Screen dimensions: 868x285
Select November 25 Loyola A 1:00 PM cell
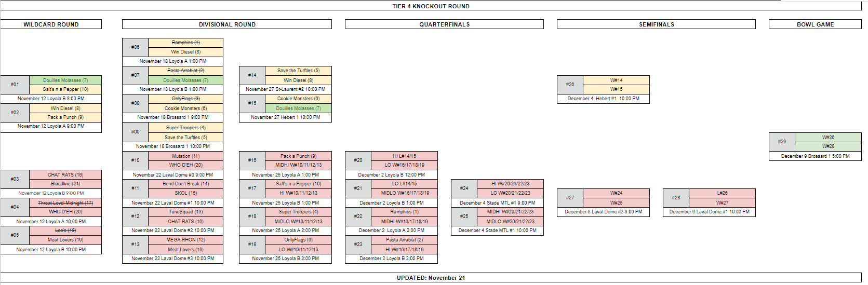tap(286, 175)
